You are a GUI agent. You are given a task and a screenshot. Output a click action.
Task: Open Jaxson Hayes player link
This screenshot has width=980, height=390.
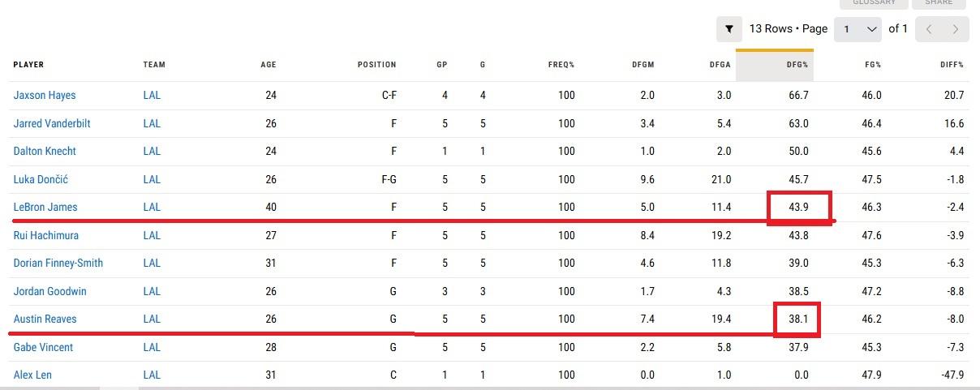[45, 95]
